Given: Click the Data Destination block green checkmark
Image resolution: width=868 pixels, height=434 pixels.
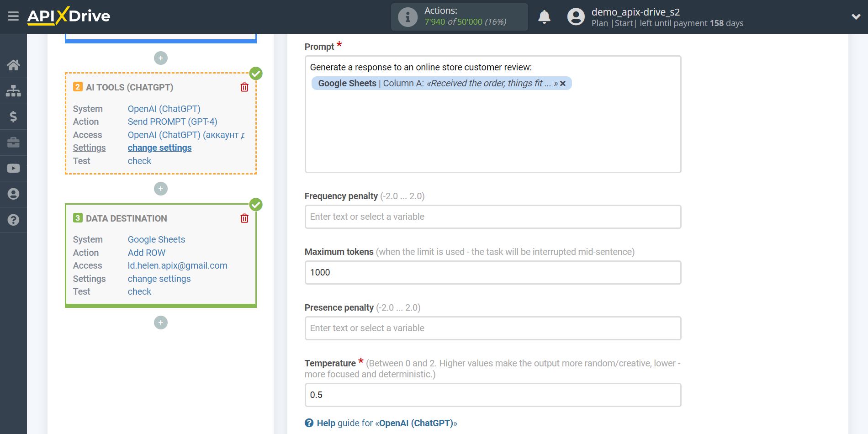Looking at the screenshot, I should click(256, 204).
